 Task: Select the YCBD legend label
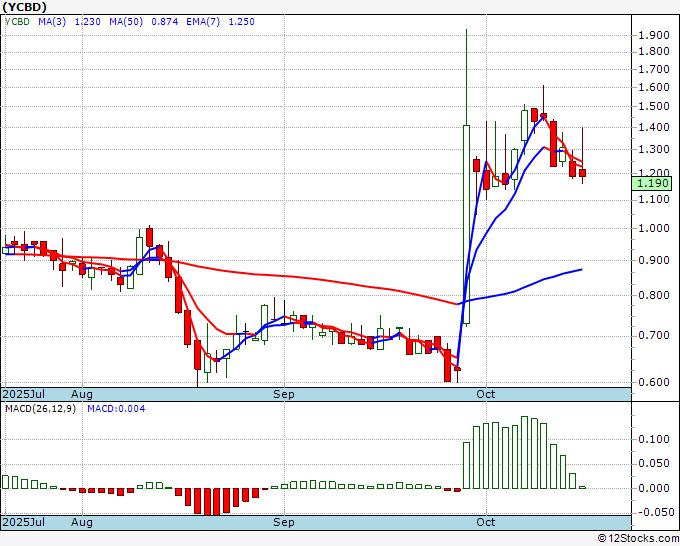(x=17, y=22)
